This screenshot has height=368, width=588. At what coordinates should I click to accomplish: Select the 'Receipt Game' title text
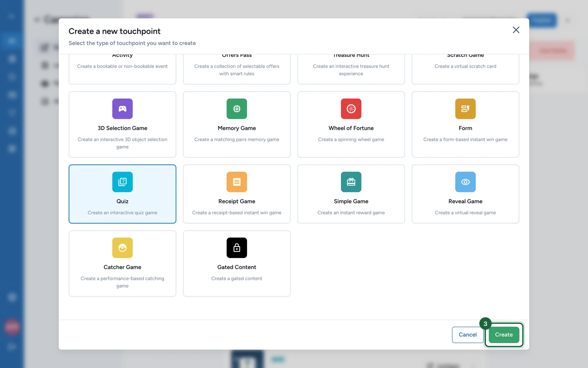pyautogui.click(x=237, y=201)
